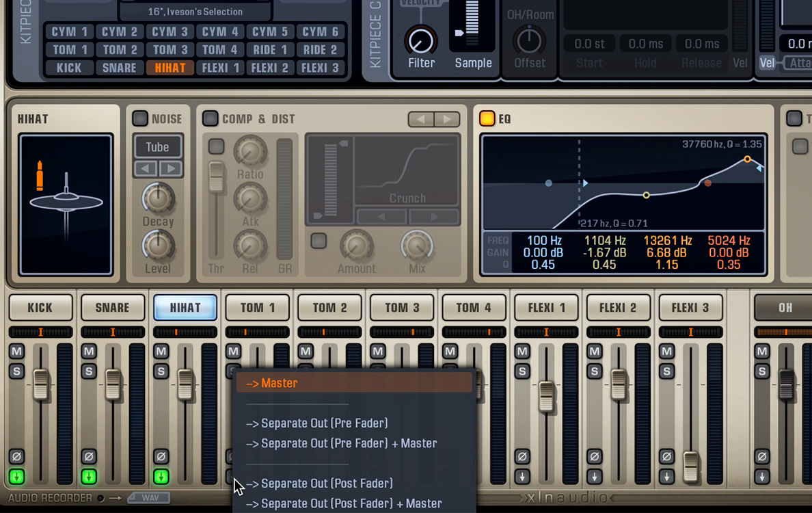Select next COMP & DIST preset arrow
The image size is (812, 513).
click(446, 119)
